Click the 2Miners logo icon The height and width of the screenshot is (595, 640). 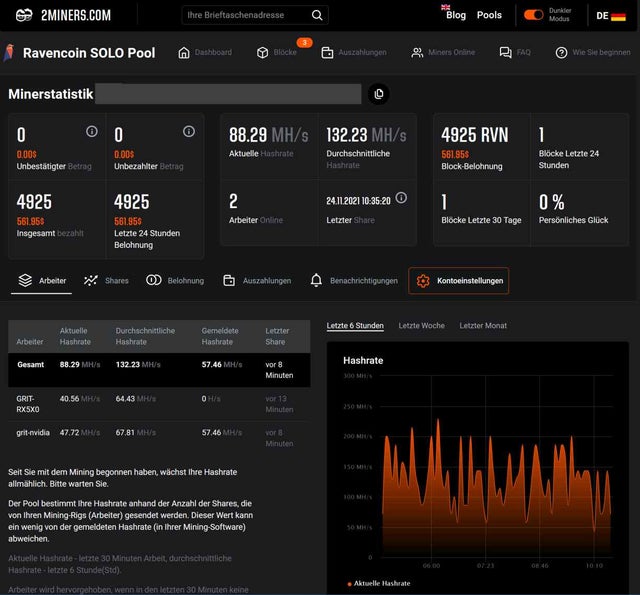point(24,15)
